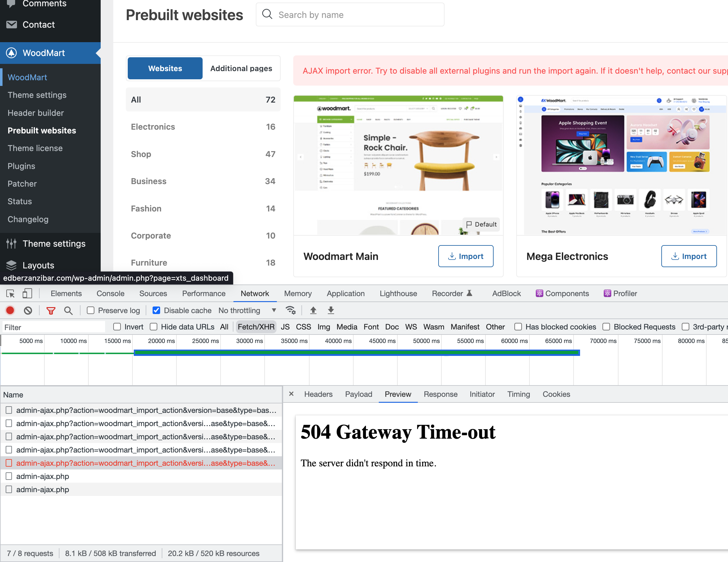
Task: Open network conditions wifi icon
Action: tap(290, 310)
